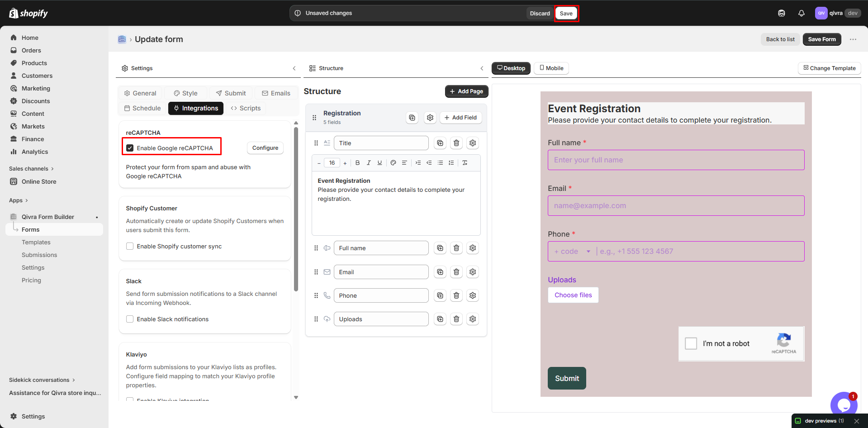The image size is (868, 428).
Task: Open the Submit settings tab
Action: (231, 93)
